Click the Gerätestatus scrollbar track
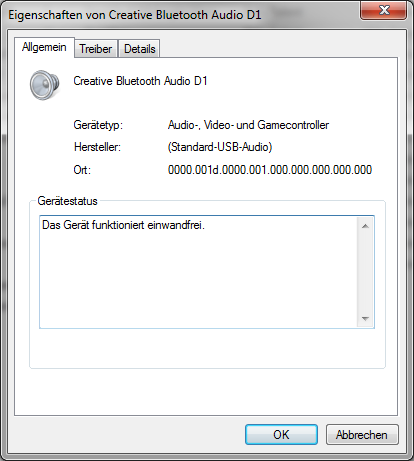 click(x=365, y=272)
